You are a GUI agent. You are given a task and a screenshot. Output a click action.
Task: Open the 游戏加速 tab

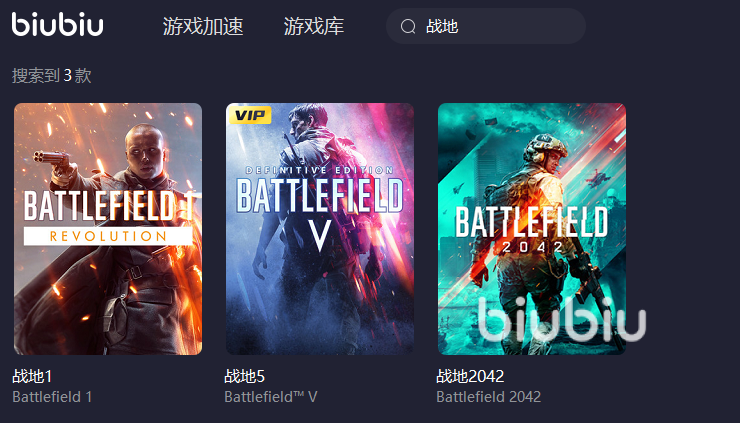(x=203, y=26)
